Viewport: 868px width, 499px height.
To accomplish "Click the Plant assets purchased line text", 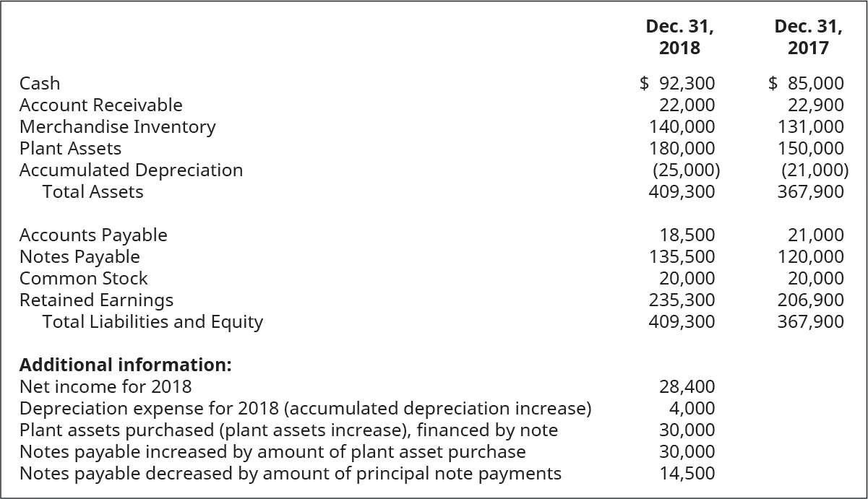I will pyautogui.click(x=288, y=430).
